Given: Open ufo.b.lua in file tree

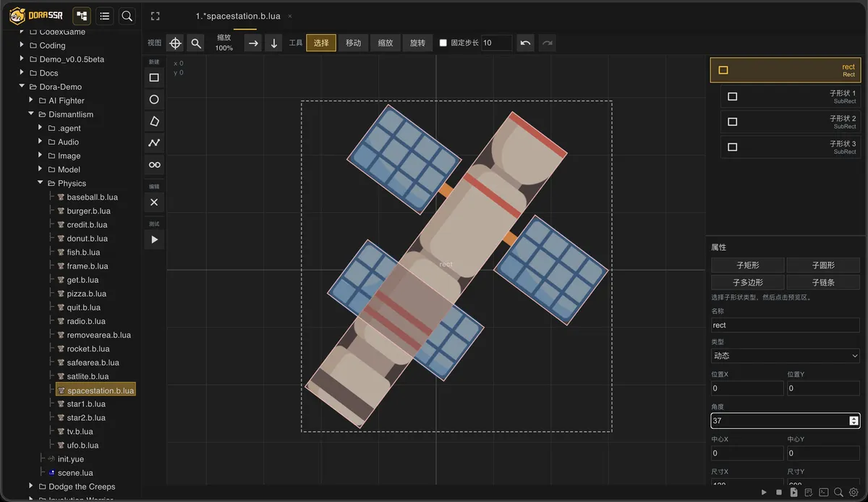Looking at the screenshot, I should click(x=82, y=446).
